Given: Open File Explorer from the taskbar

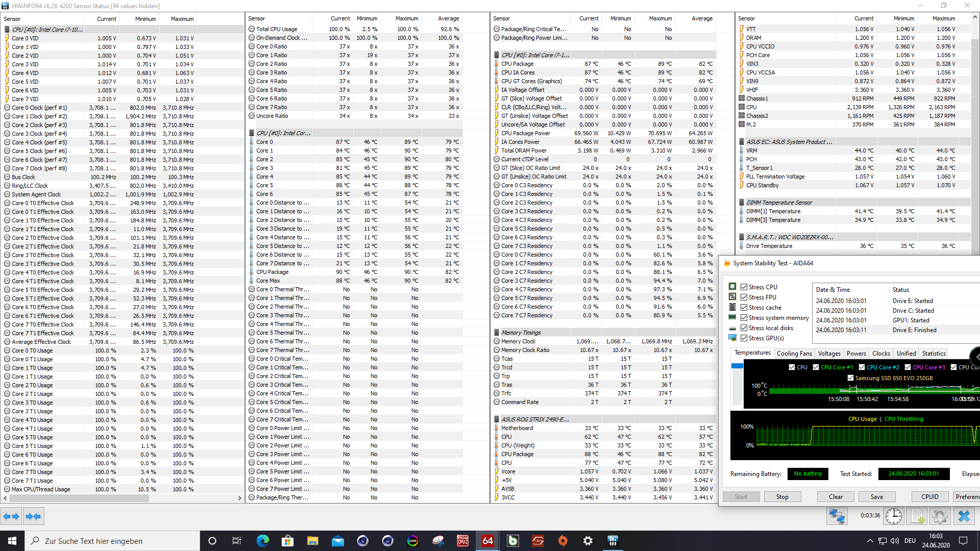Looking at the screenshot, I should coord(313,541).
